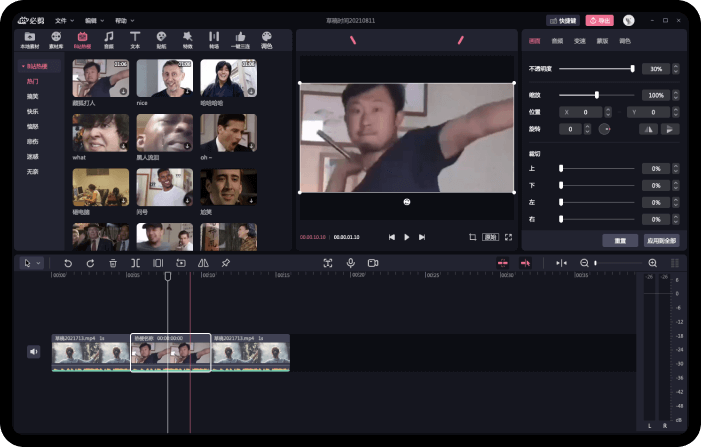The width and height of the screenshot is (701, 447).
Task: Click the undo arrow in timeline toolbar
Action: click(68, 263)
